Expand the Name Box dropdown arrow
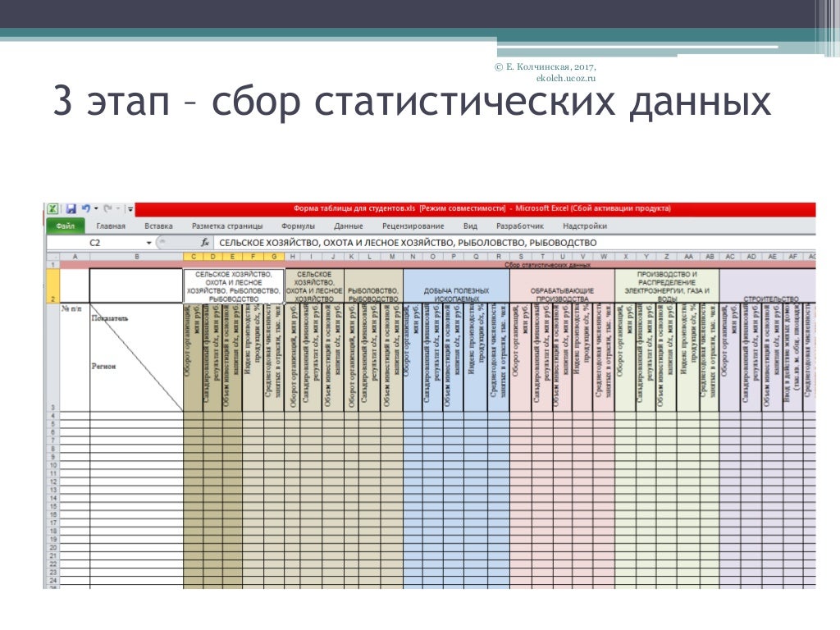 pos(148,243)
